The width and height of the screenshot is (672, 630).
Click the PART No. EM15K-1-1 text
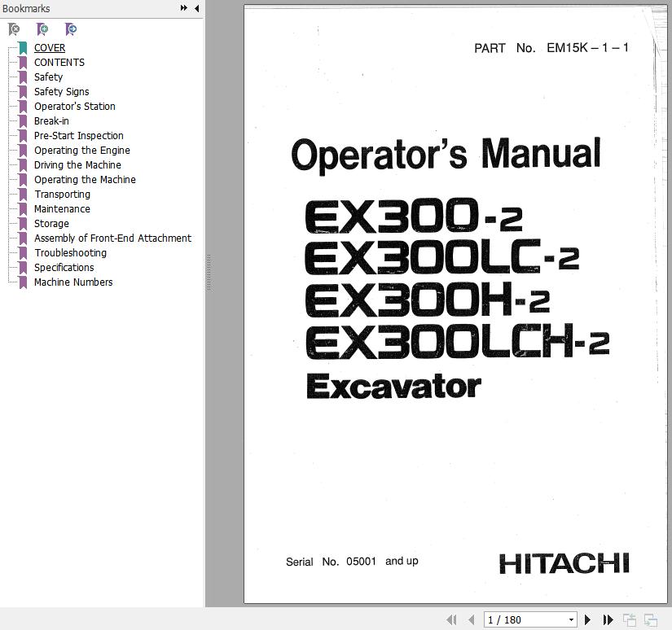pyautogui.click(x=551, y=47)
